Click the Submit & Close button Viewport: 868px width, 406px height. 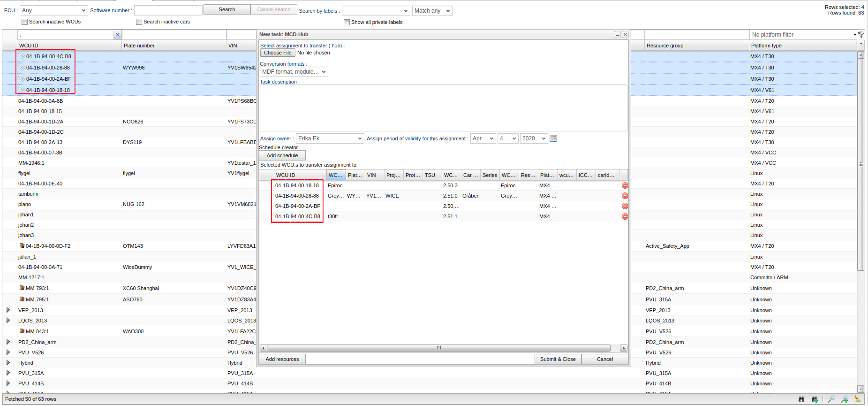pos(558,359)
